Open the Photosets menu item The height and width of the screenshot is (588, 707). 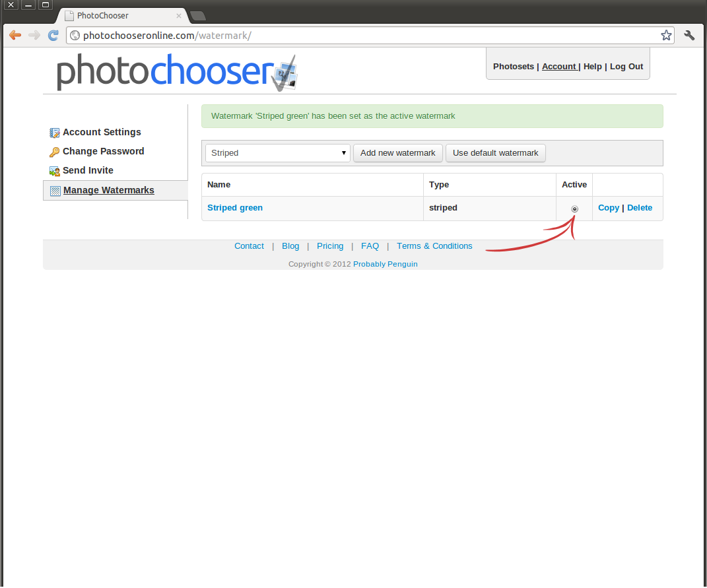513,67
